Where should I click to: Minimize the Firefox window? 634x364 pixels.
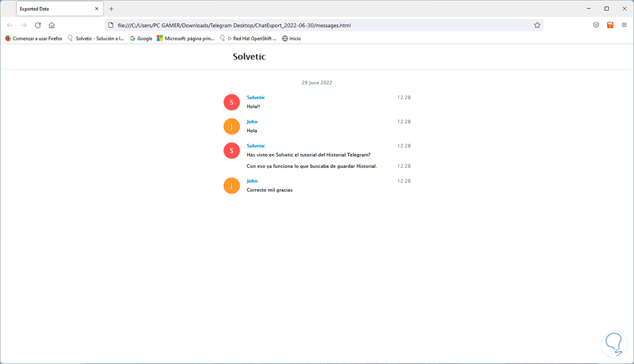pos(589,9)
